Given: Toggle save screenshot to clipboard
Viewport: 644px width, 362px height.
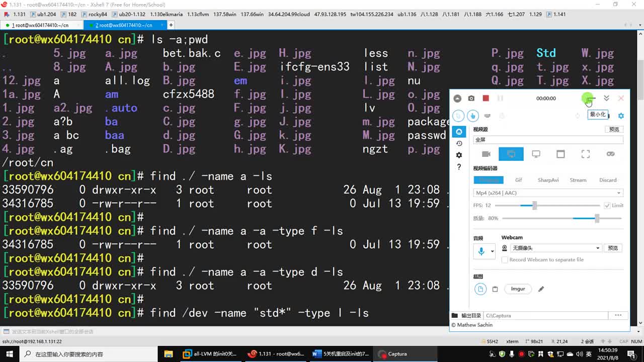Looking at the screenshot, I should (495, 289).
